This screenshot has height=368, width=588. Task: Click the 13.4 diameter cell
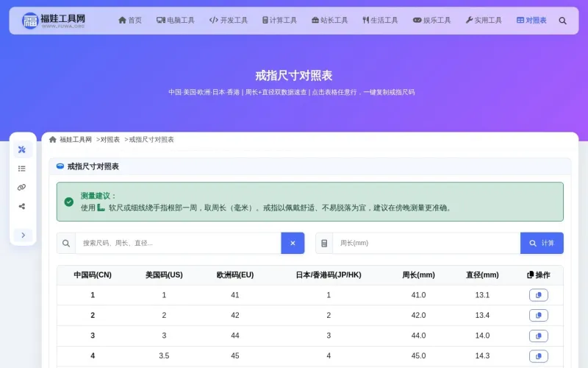[482, 316]
